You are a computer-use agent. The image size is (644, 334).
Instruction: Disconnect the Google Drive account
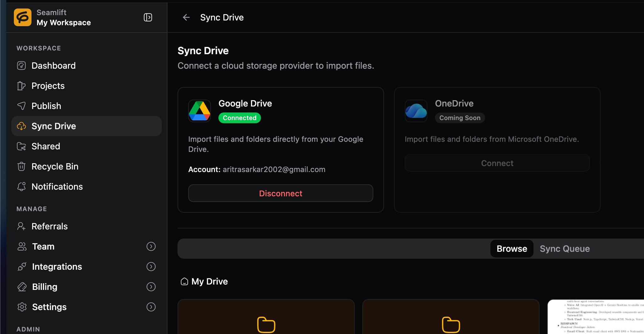coord(281,193)
